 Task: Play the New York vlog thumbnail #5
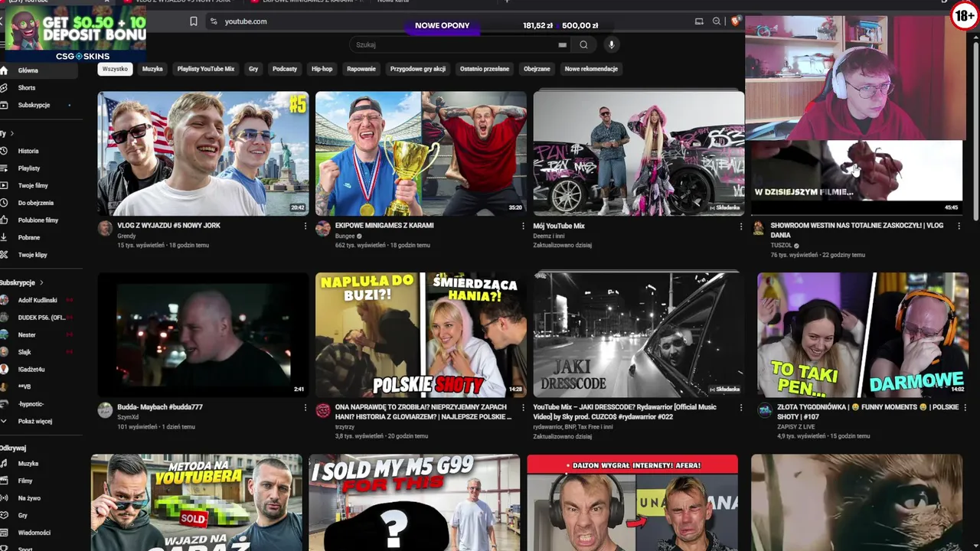pos(203,154)
